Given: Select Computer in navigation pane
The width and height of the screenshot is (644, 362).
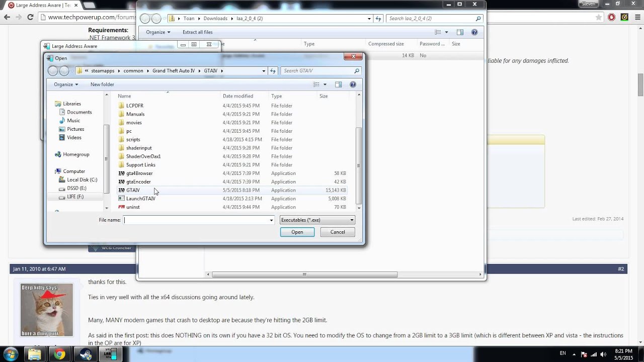Looking at the screenshot, I should coord(74,171).
